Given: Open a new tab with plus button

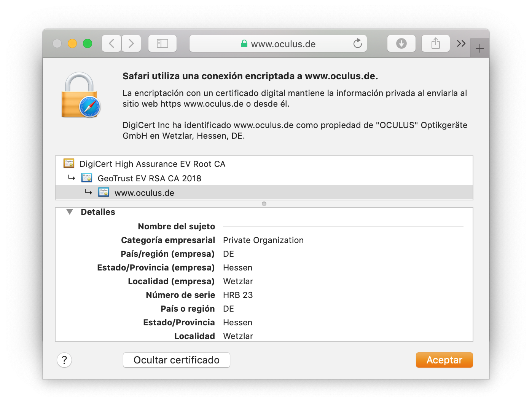Looking at the screenshot, I should coord(480,48).
